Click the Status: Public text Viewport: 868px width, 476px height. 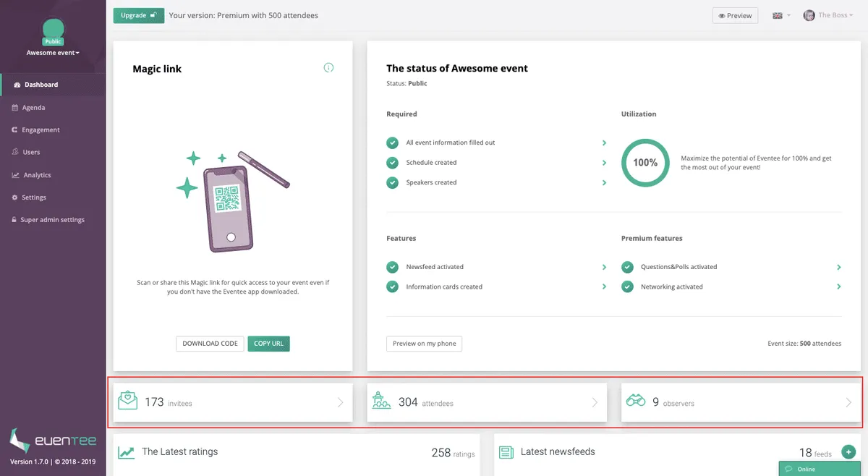coord(407,83)
